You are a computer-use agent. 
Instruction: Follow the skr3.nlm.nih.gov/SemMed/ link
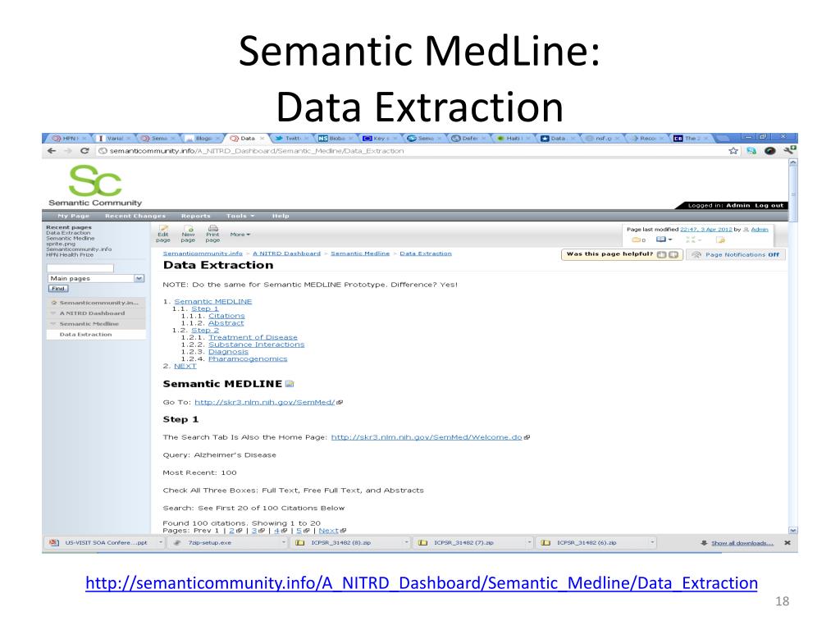(x=265, y=402)
